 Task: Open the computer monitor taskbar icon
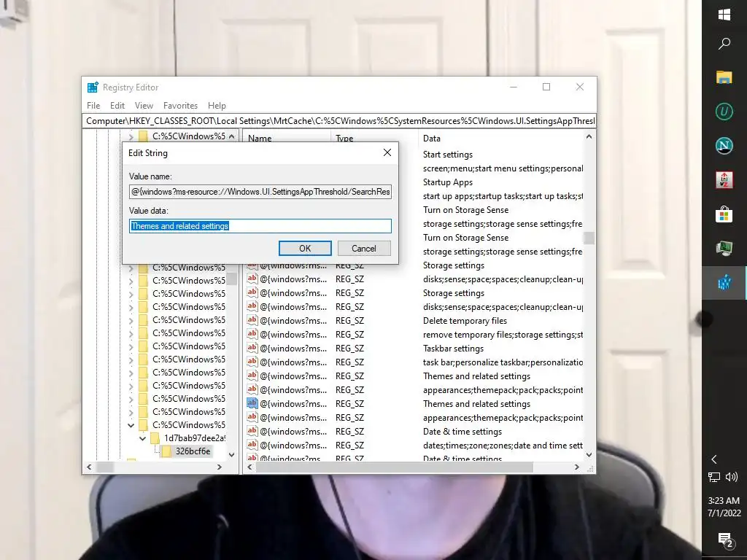click(724, 248)
